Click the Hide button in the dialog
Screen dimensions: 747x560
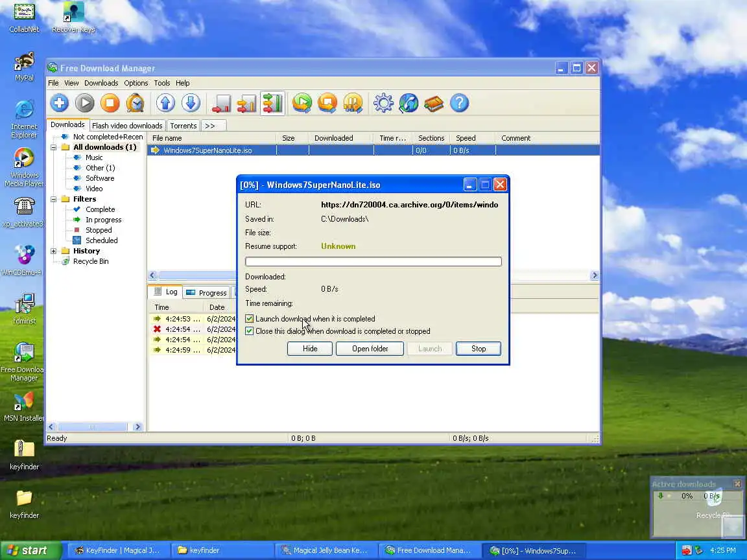pos(310,349)
